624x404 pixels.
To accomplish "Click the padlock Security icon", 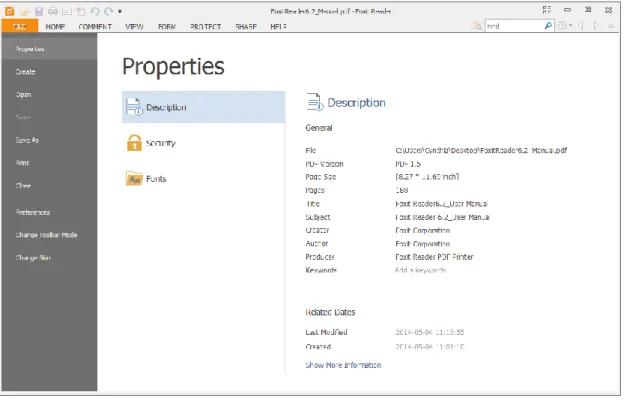I will 134,142.
